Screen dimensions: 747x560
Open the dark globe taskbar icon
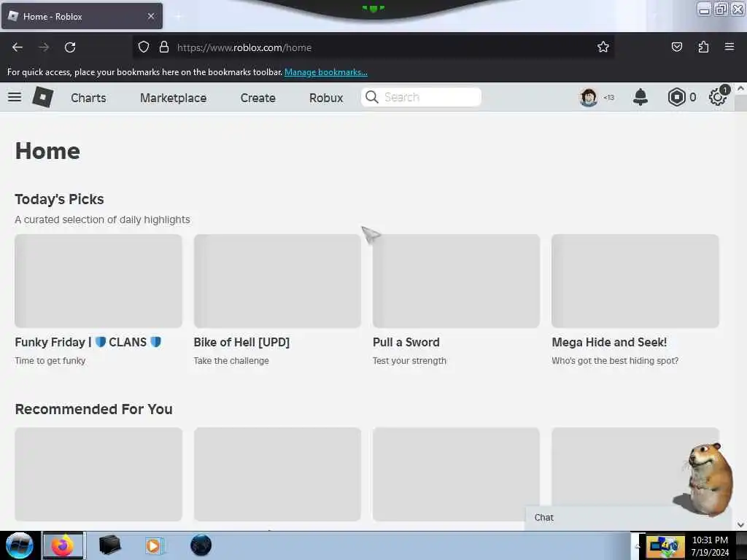(x=201, y=545)
